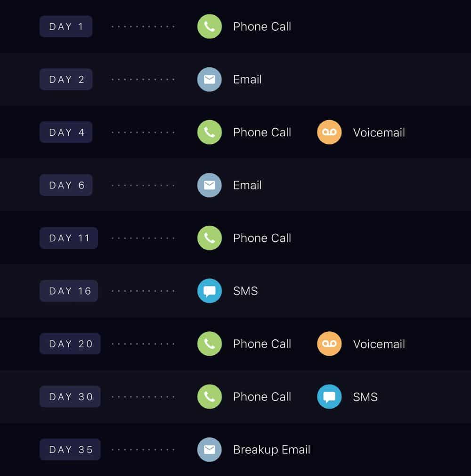Viewport: 471px width, 476px height.
Task: Select the DAY 1 badge
Action: click(x=66, y=26)
